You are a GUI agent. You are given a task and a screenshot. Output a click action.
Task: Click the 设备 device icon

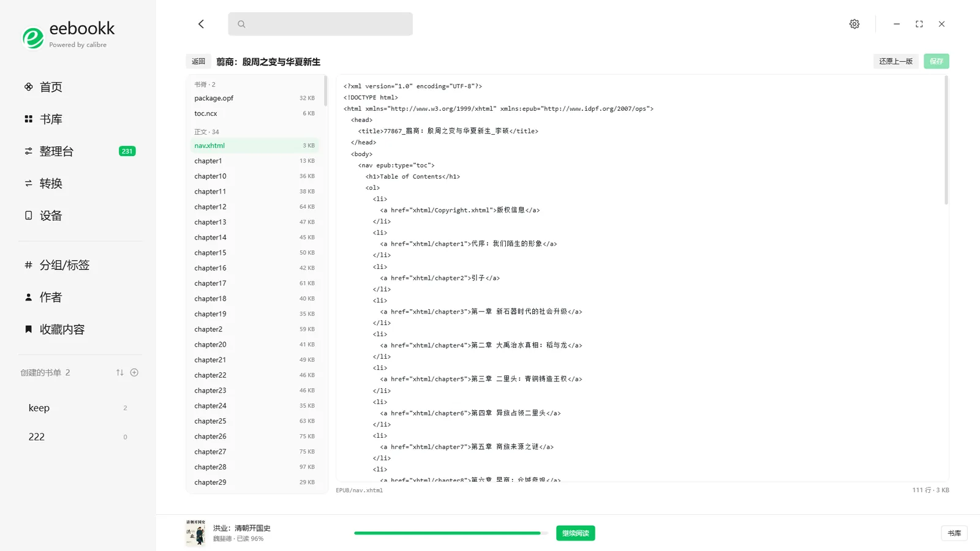[28, 216]
